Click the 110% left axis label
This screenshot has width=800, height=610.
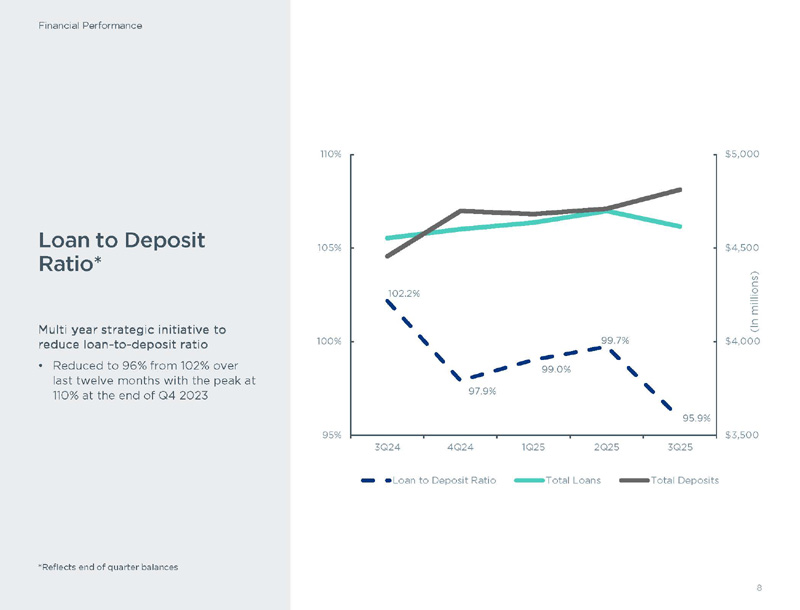click(x=331, y=155)
